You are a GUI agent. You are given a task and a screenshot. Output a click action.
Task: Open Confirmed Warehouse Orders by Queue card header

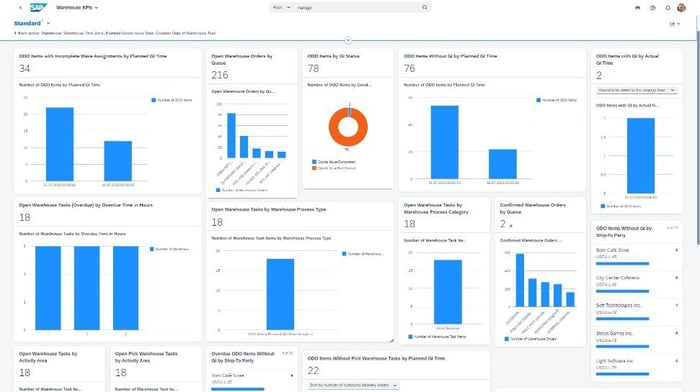coord(540,215)
